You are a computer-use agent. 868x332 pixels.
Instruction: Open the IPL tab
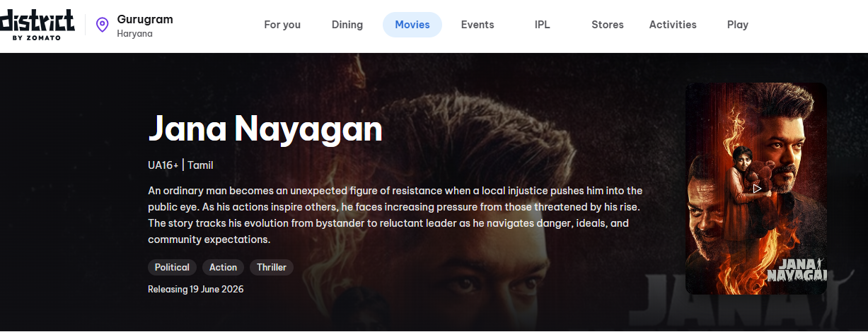tap(543, 25)
